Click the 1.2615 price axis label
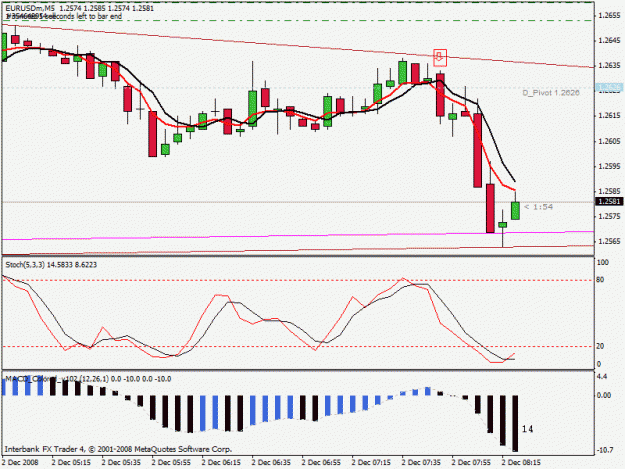Image resolution: width=625 pixels, height=469 pixels. pyautogui.click(x=610, y=116)
